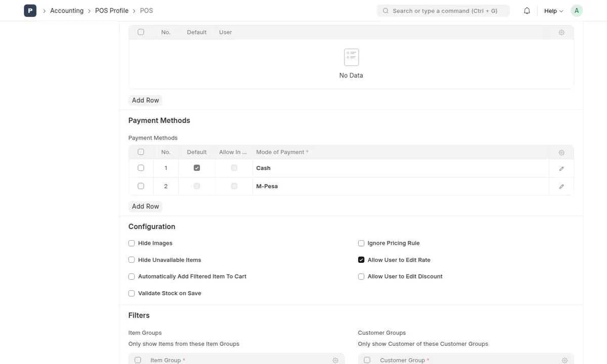Edit the Cash payment row
Screen dimensions: 607x364
(561, 168)
